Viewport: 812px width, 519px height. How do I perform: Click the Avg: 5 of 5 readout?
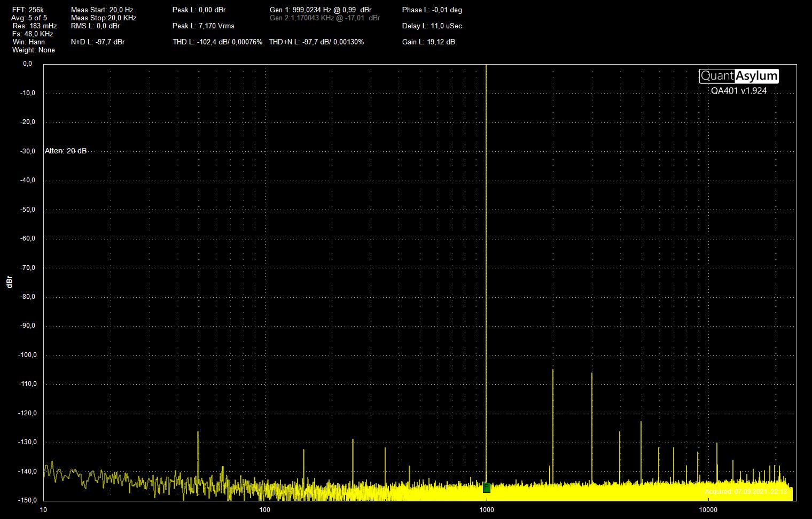[x=29, y=18]
